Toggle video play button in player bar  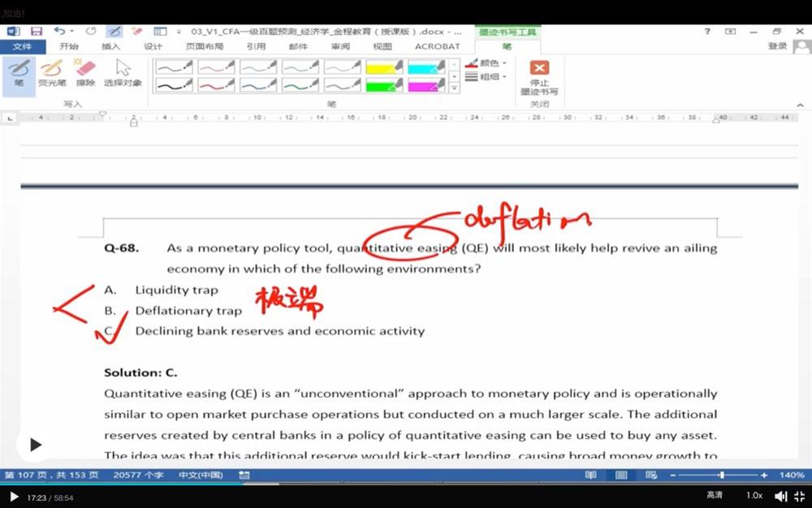14,497
